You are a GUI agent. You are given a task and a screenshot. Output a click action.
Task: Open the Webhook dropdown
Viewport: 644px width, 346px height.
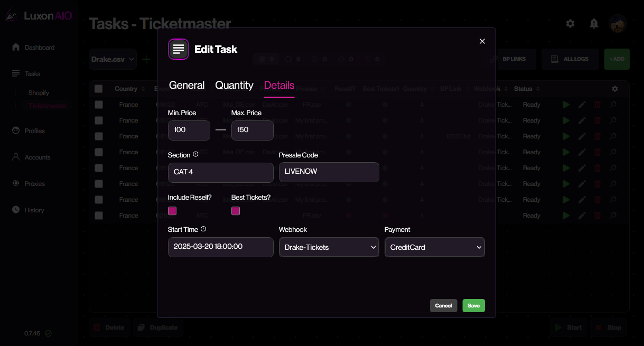point(329,247)
